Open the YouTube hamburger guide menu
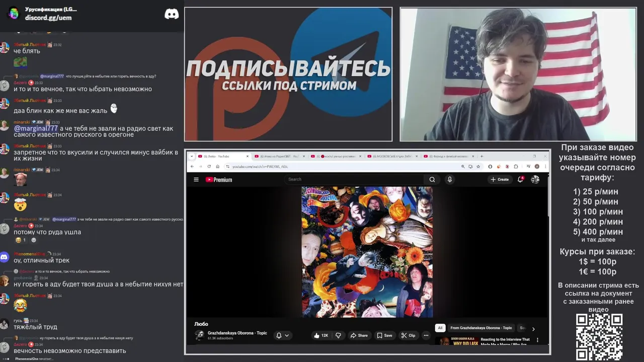This screenshot has width=644, height=362. 196,179
